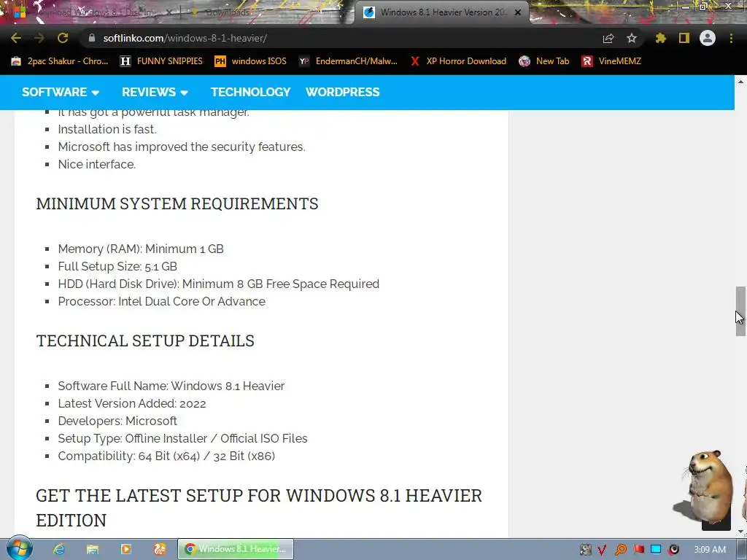Bookmark this page with the star
The image size is (747, 560).
tap(632, 38)
